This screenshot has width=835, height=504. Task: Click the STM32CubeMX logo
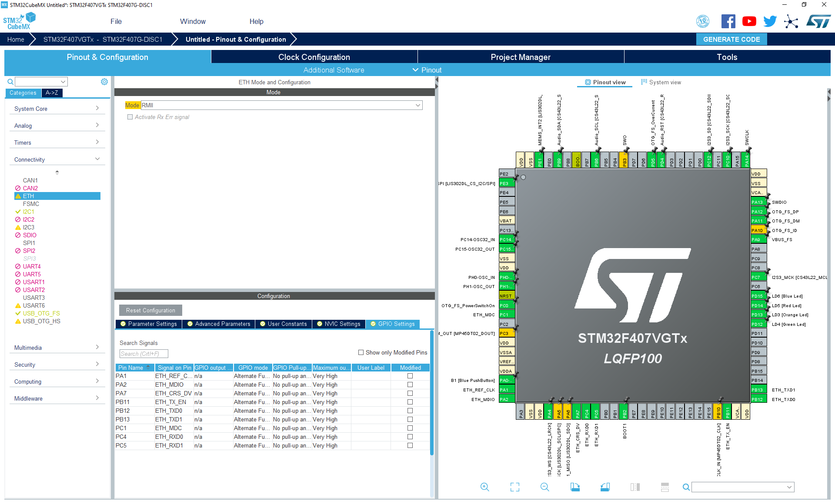(x=20, y=21)
